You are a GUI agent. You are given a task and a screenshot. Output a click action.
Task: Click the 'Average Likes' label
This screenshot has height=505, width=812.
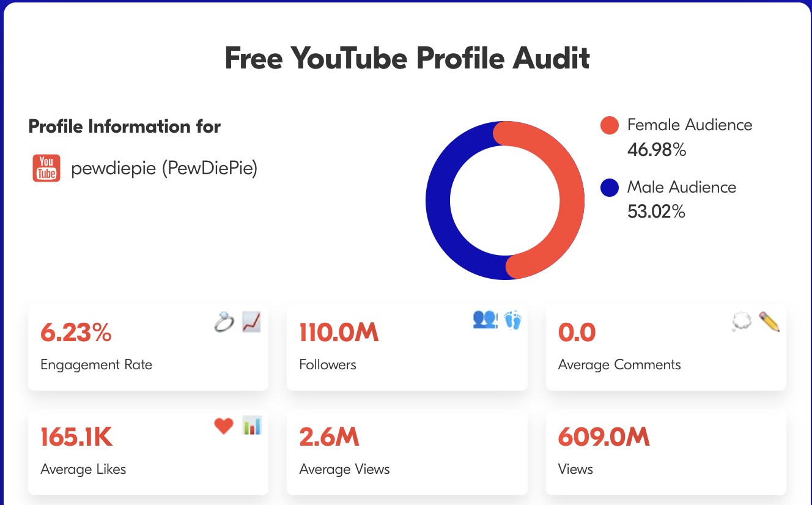tap(83, 470)
